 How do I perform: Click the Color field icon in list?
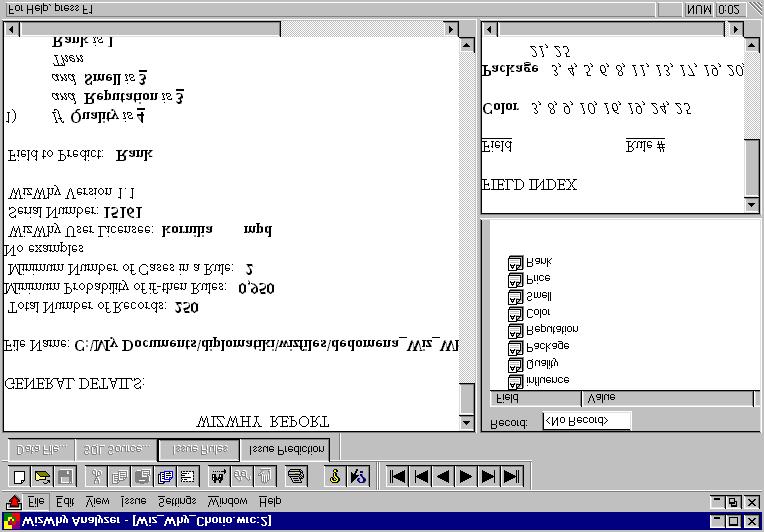pyautogui.click(x=515, y=314)
